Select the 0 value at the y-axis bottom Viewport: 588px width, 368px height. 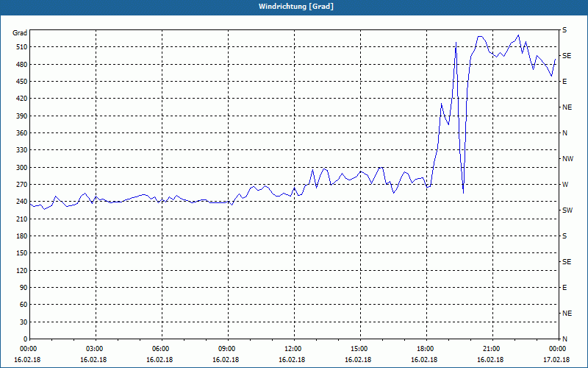pos(25,339)
